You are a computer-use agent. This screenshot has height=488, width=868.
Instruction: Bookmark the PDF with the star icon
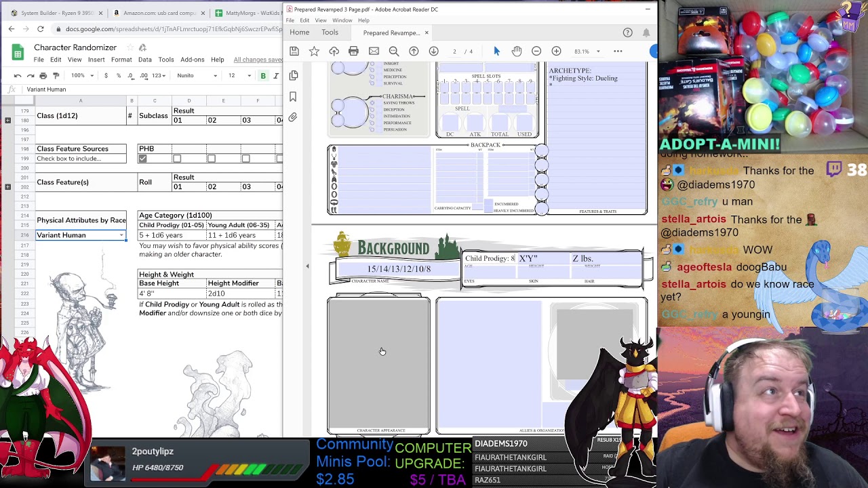[x=314, y=52]
